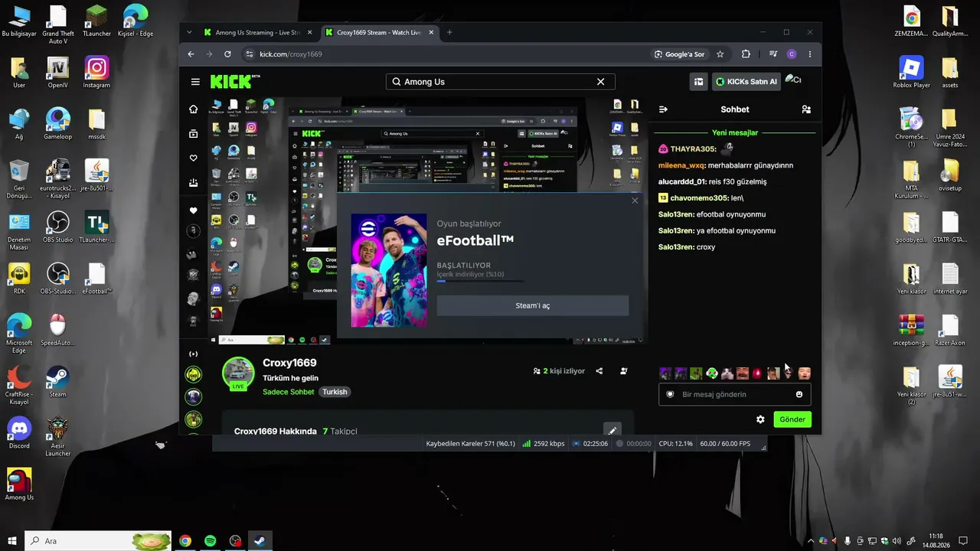Open the Chrome tab search dropdown
Screen dimensions: 980x551
pyautogui.click(x=189, y=32)
